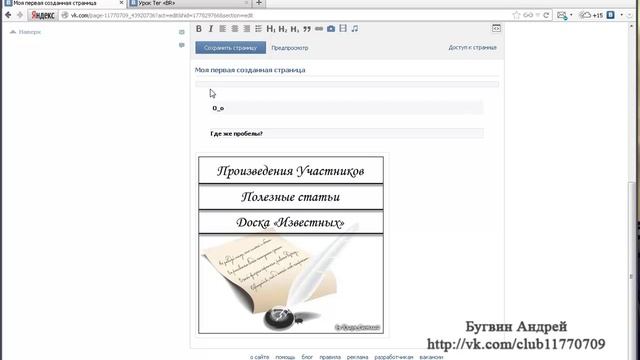This screenshot has height=360, width=640.
Task: Add a photo with camera icon
Action: pyautogui.click(x=331, y=29)
